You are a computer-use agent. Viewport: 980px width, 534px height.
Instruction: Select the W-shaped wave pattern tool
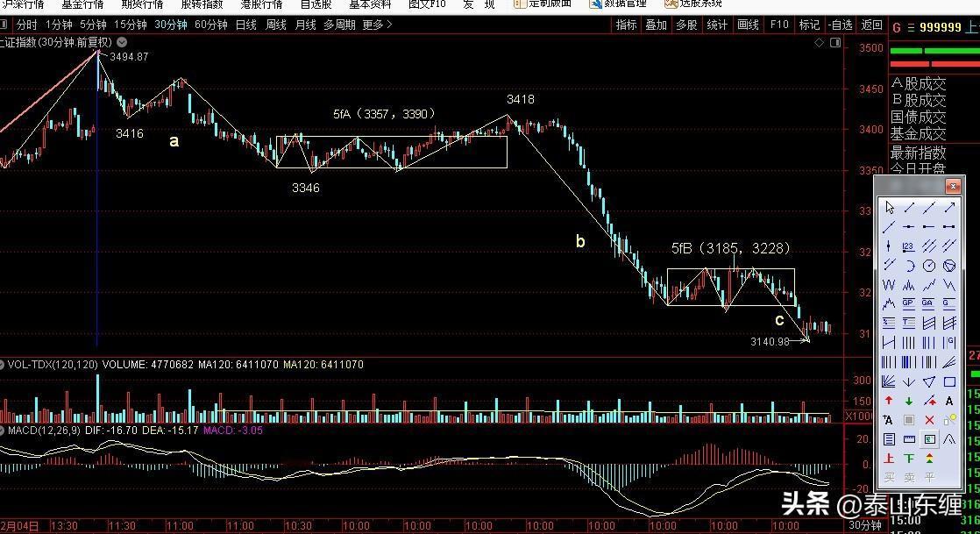click(888, 284)
